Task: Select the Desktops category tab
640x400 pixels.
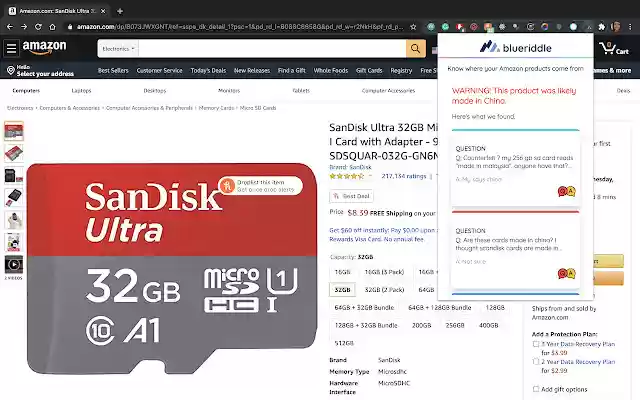Action: click(x=155, y=91)
